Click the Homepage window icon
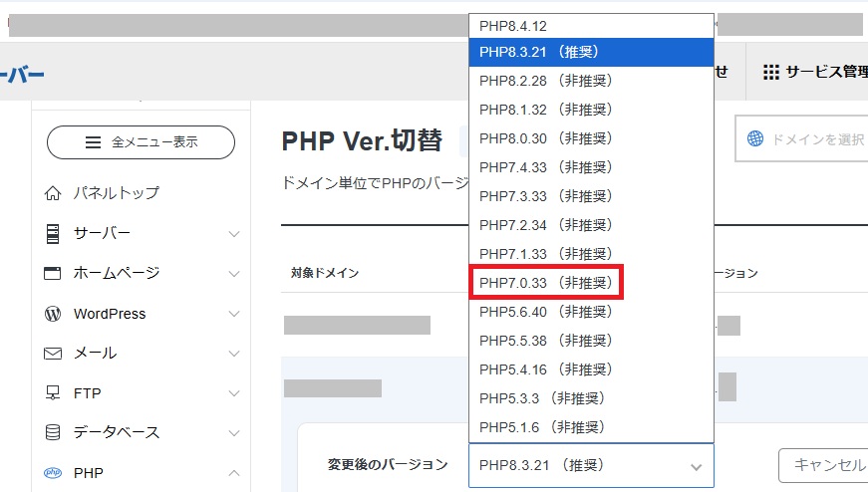 53,273
